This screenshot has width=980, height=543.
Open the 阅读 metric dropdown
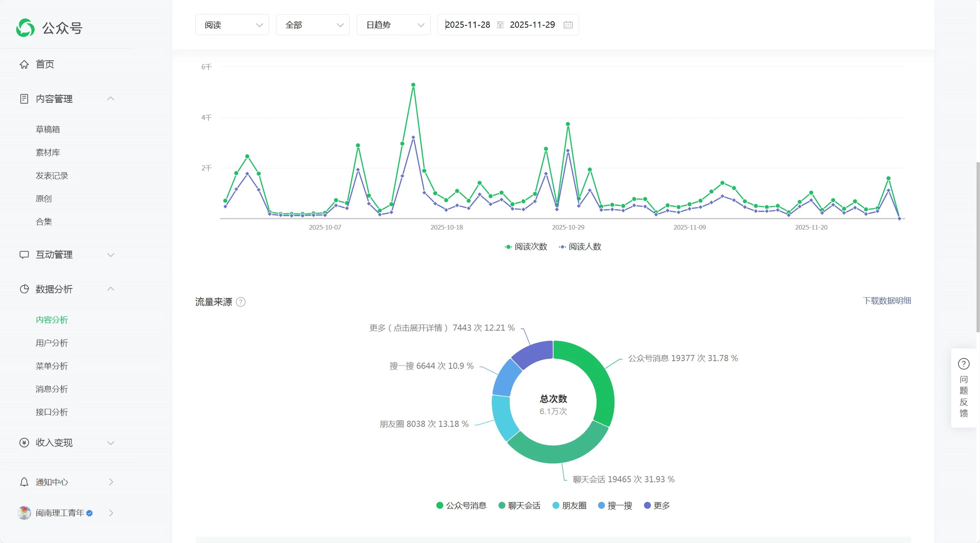pos(232,25)
